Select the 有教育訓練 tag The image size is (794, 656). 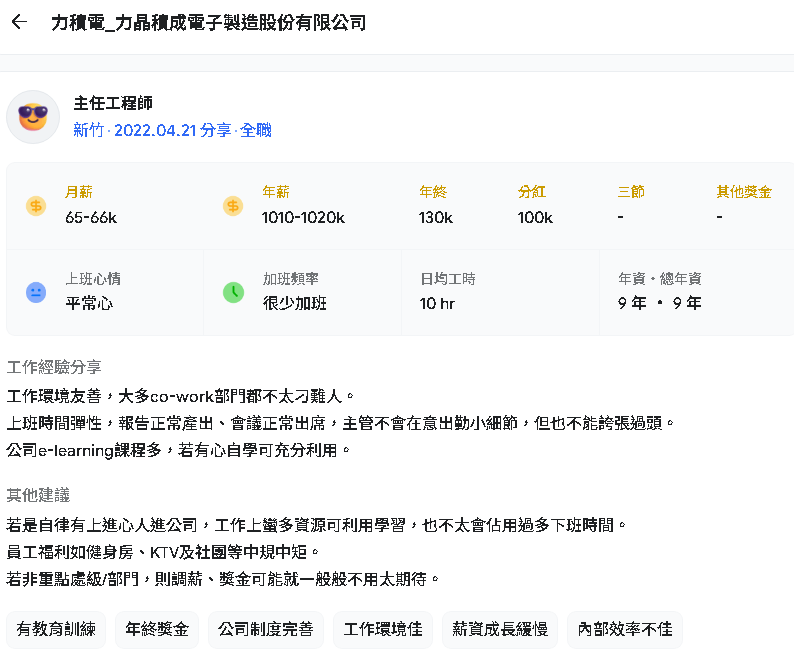56,629
